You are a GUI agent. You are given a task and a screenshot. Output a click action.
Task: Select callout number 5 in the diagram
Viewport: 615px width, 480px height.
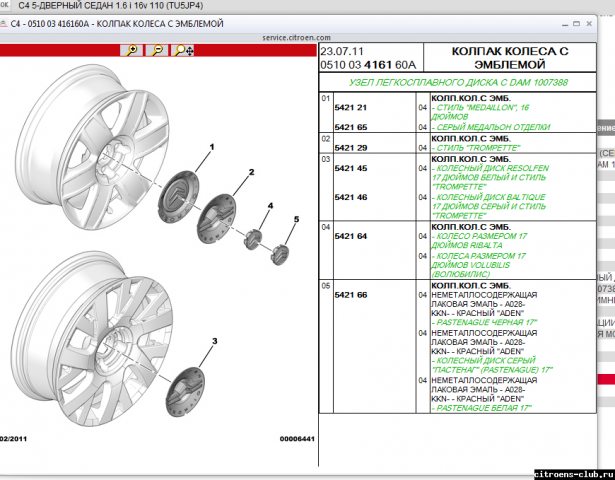coord(296,218)
